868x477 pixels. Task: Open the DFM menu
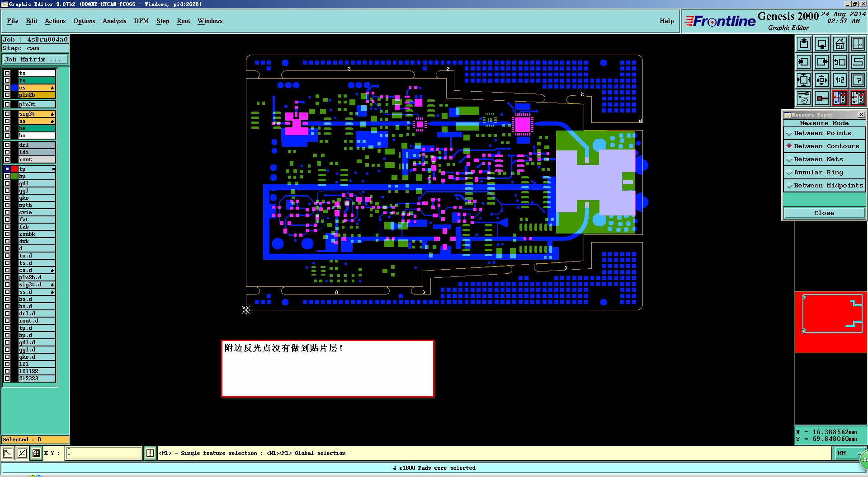pyautogui.click(x=142, y=21)
